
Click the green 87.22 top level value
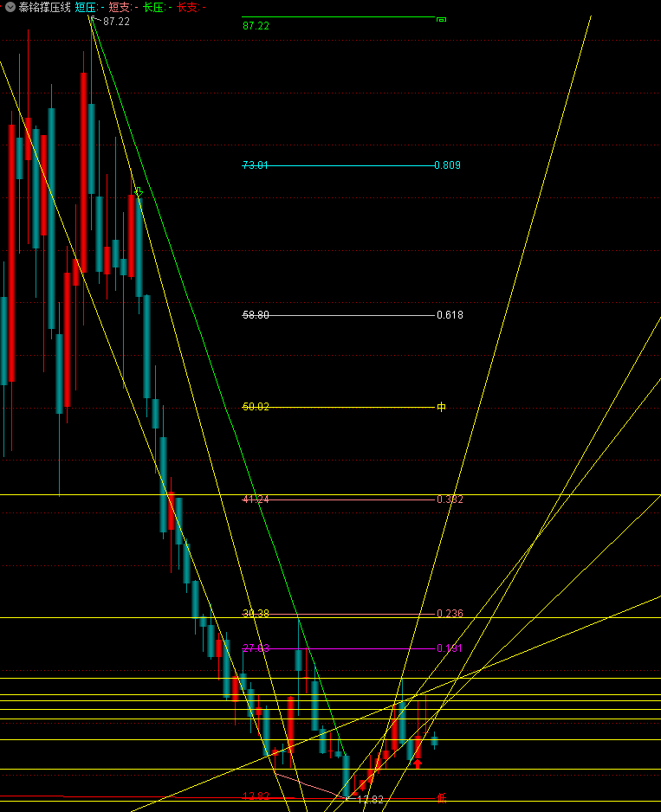(x=256, y=26)
